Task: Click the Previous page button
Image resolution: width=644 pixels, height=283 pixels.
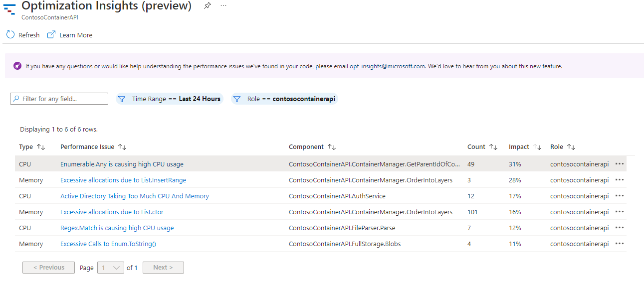Action: pyautogui.click(x=48, y=268)
